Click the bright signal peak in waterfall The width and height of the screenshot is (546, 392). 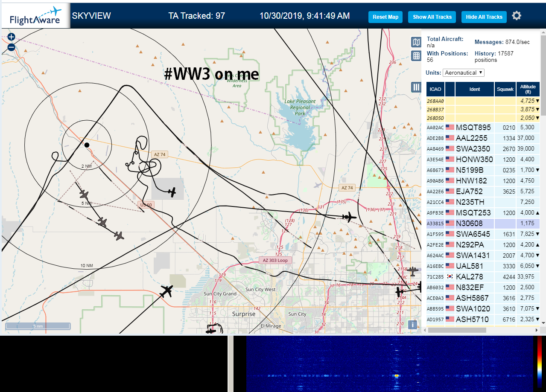point(397,376)
